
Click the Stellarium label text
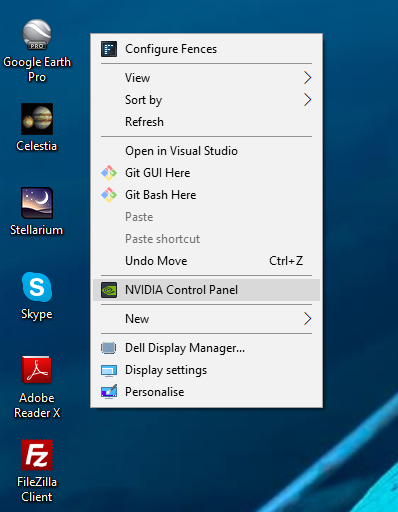click(37, 230)
